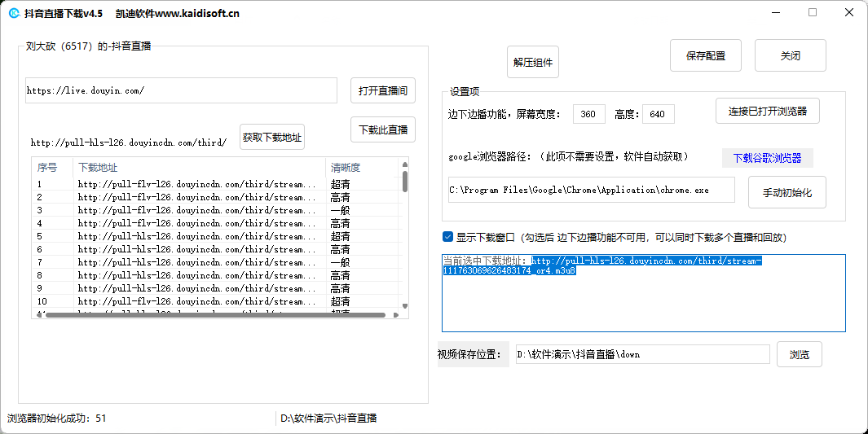This screenshot has width=868, height=434.
Task: Click the 获取下载地址 button
Action: [271, 137]
